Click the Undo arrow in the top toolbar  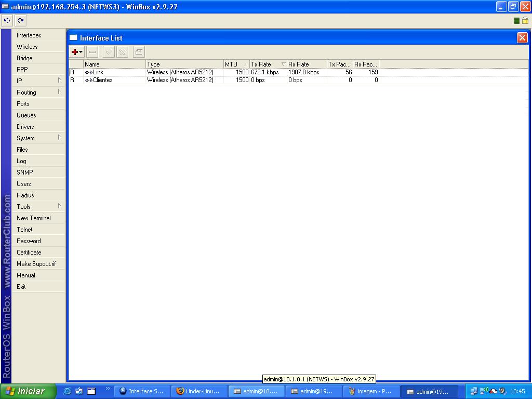coord(7,21)
